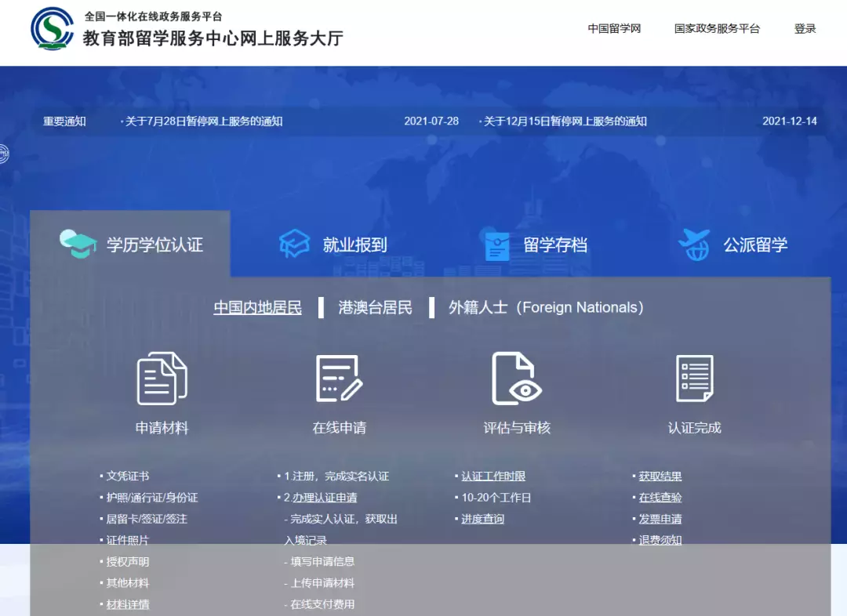Click the graduation cap icon for 学历学位认证
Screen dimensions: 847x616
[x=78, y=245]
